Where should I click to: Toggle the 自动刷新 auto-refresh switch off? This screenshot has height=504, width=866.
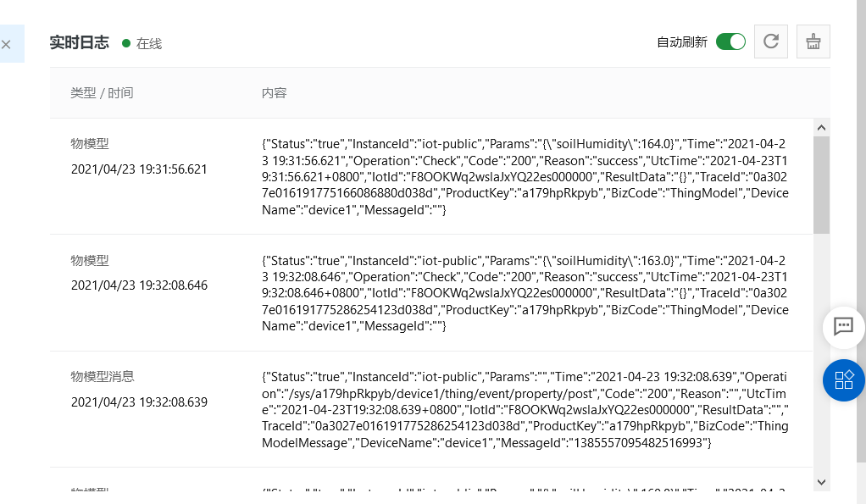730,42
